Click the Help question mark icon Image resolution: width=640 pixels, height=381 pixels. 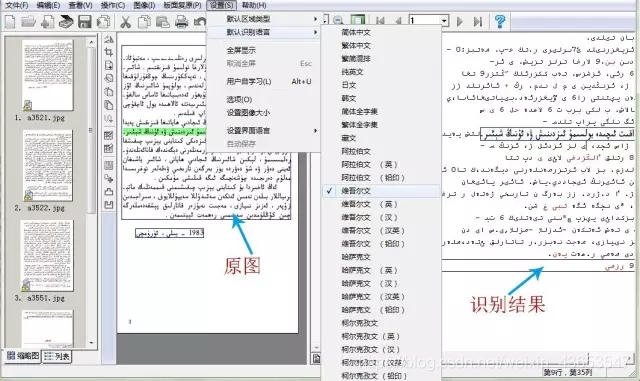pyautogui.click(x=500, y=21)
